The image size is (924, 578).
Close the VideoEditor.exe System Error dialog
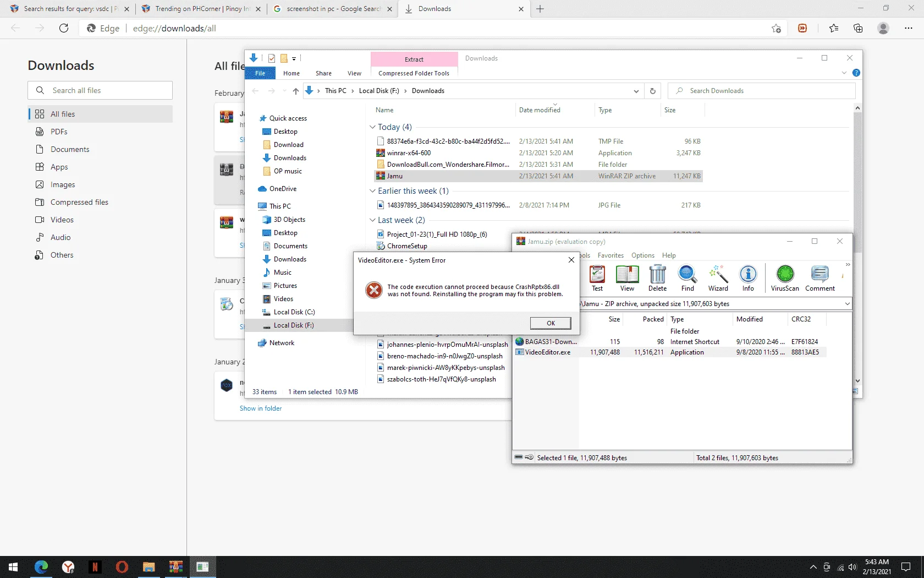point(571,260)
